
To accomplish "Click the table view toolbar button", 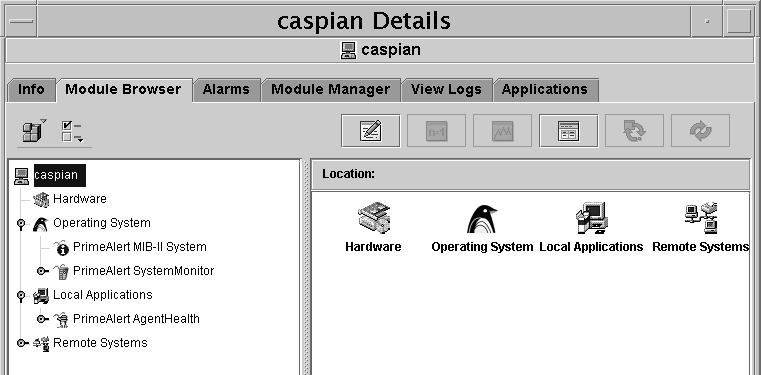I will pos(568,130).
